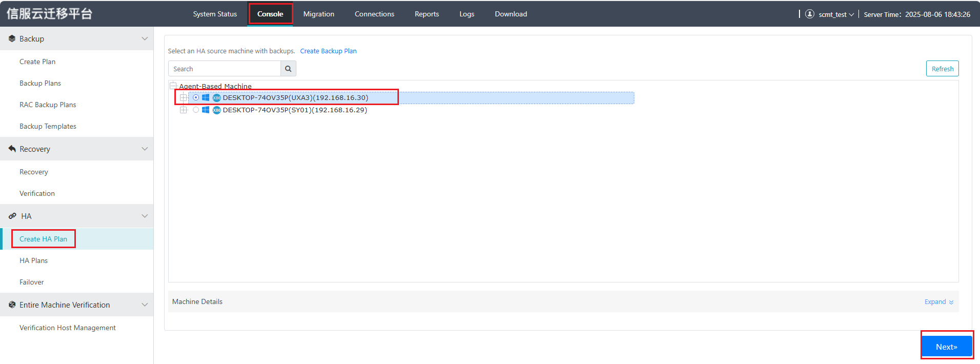The width and height of the screenshot is (980, 364).
Task: Expand the Machine Details panel
Action: 939,301
